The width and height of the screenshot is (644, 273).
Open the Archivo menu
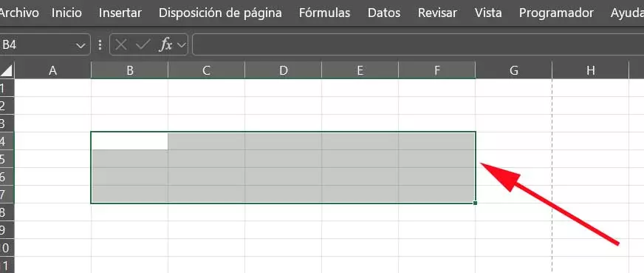19,13
